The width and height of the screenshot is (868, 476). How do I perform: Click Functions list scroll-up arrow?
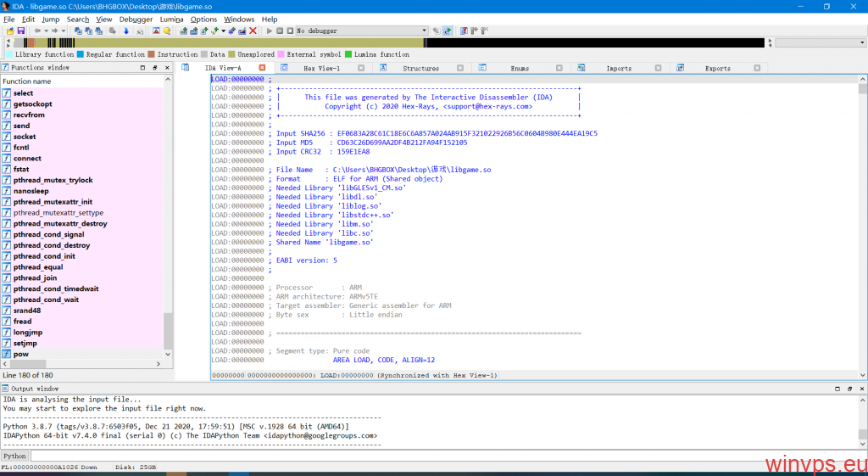tap(168, 81)
